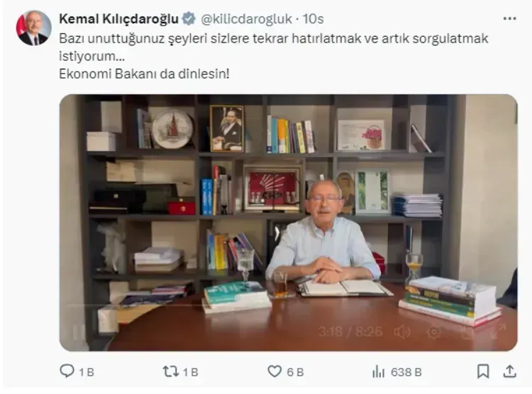Mute the video with speaker icon

coord(402,332)
